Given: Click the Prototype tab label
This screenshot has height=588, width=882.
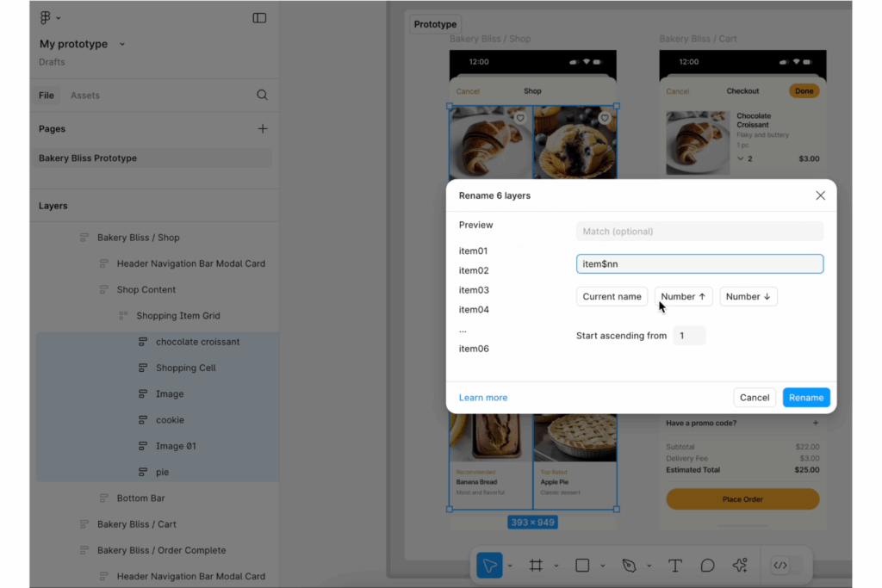Looking at the screenshot, I should [x=434, y=24].
